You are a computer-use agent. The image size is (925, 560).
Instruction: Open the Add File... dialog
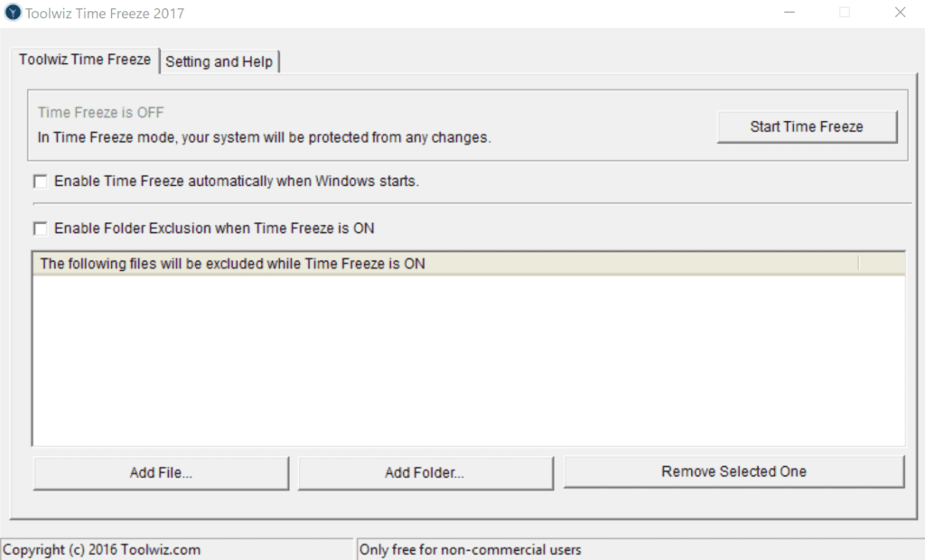161,472
